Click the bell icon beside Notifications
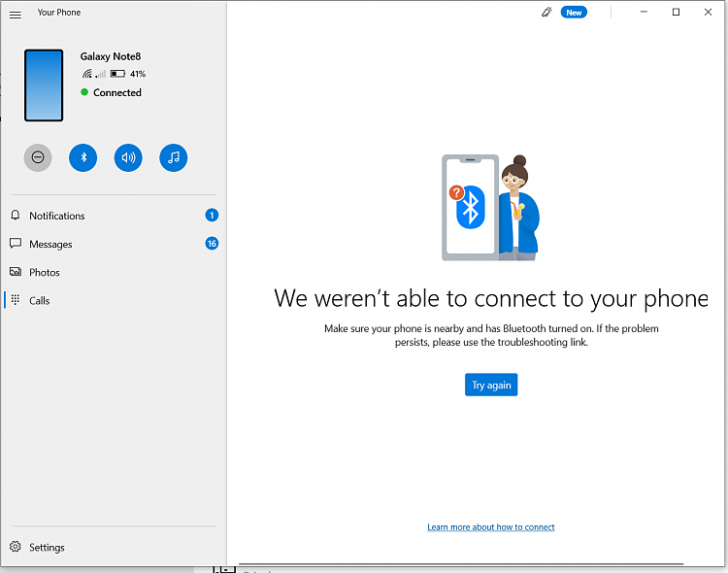 click(16, 215)
